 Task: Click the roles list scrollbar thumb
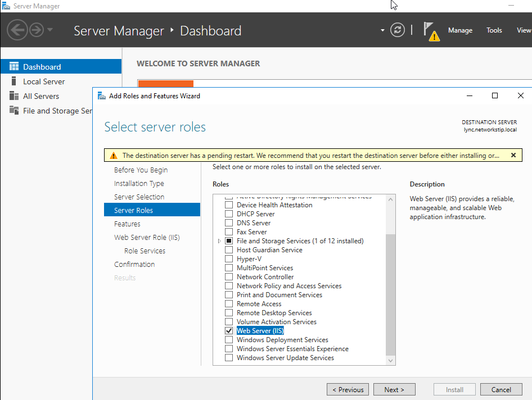click(x=390, y=295)
